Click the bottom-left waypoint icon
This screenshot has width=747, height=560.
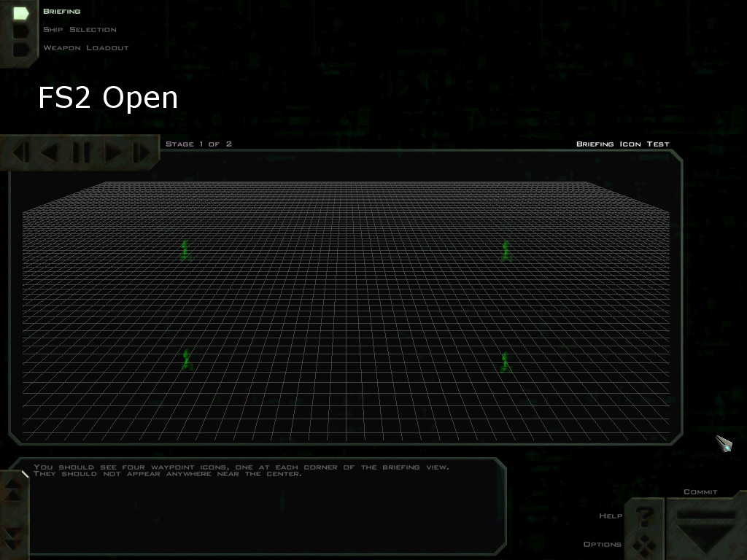click(x=187, y=359)
